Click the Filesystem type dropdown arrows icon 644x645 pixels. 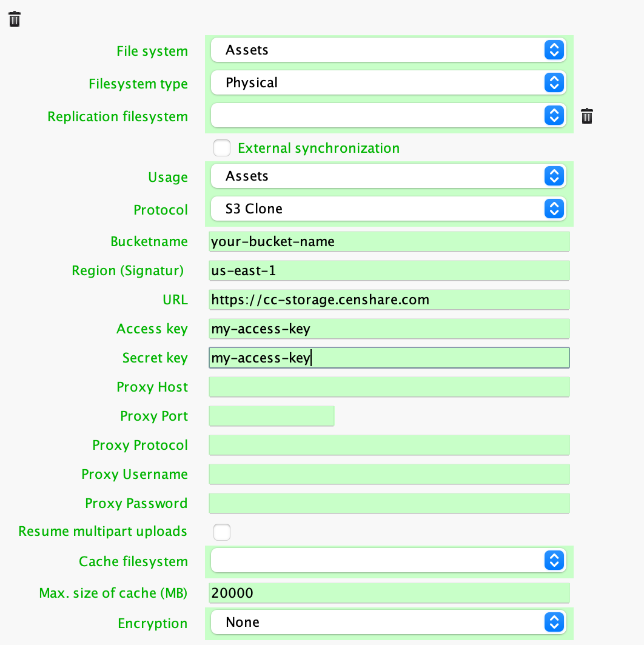click(x=554, y=83)
